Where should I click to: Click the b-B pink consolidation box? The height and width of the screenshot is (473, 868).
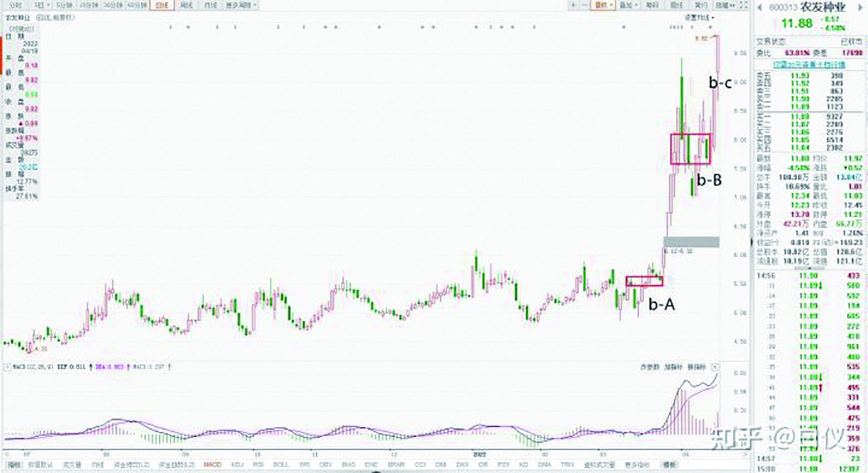[690, 149]
